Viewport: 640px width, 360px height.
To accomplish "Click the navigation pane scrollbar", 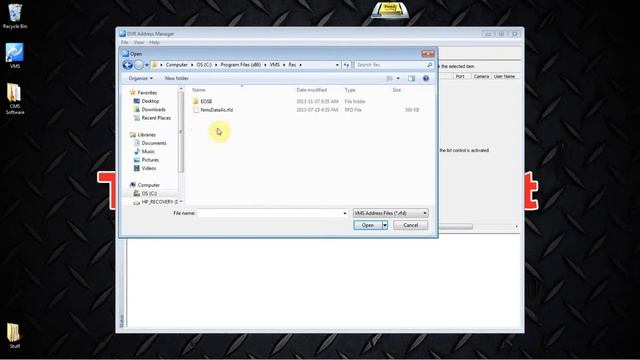I will pyautogui.click(x=181, y=131).
